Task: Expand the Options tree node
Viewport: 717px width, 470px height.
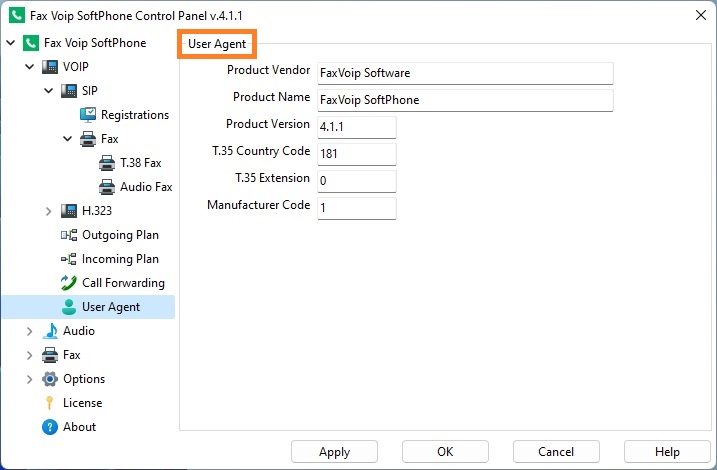Action: (x=29, y=379)
